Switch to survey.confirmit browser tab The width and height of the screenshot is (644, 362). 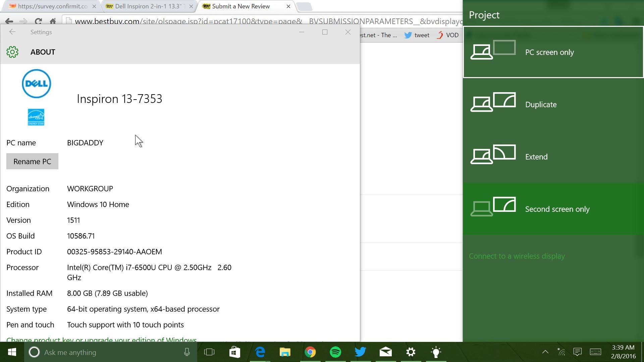(x=50, y=6)
